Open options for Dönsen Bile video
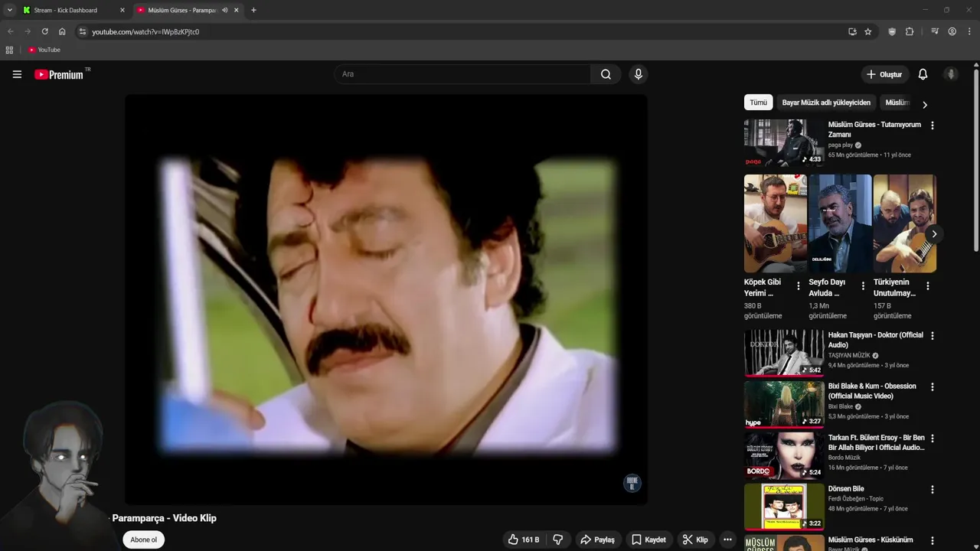The height and width of the screenshot is (551, 980). [932, 490]
